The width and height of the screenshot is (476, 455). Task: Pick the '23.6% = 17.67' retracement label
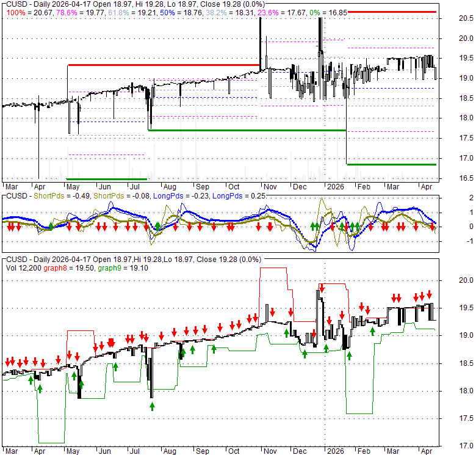tap(282, 13)
